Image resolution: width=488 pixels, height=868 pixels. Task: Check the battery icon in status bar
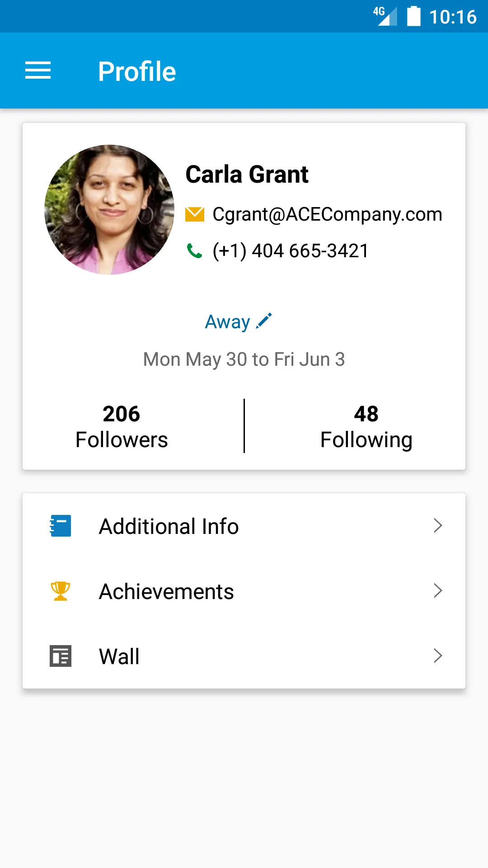pos(414,16)
